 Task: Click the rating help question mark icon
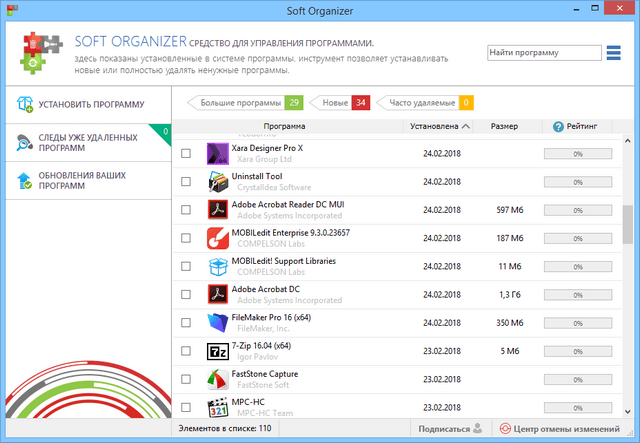coord(558,127)
